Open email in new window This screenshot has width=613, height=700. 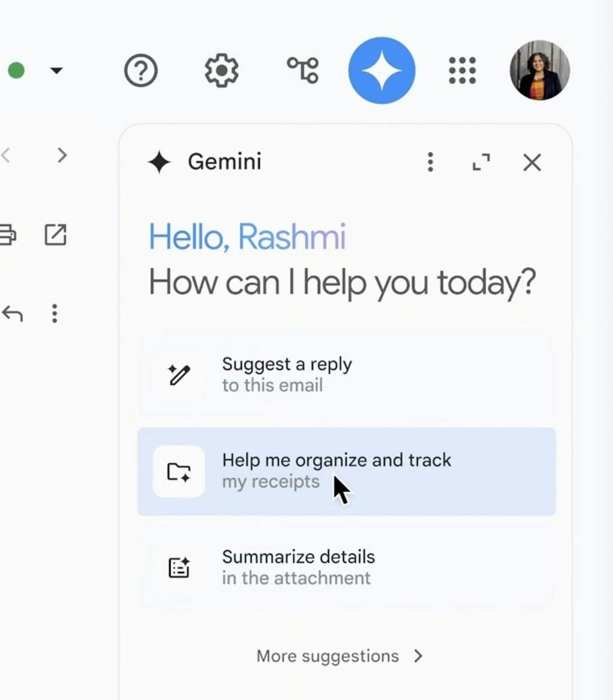pyautogui.click(x=55, y=235)
